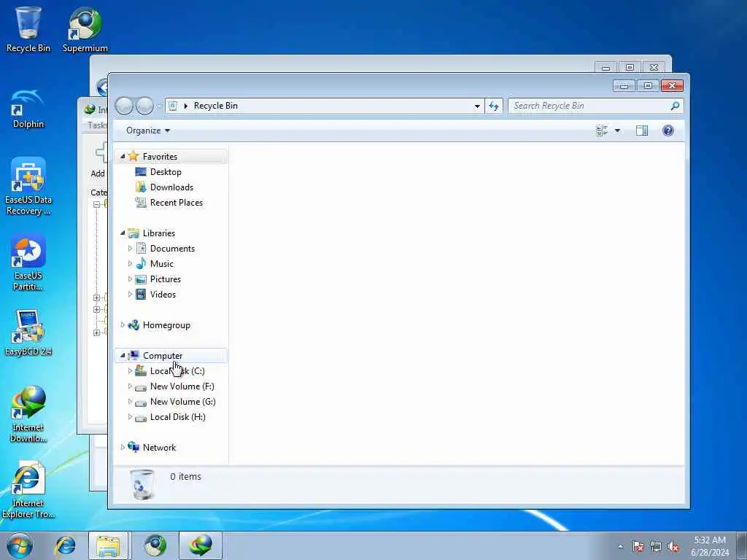This screenshot has width=747, height=560.
Task: Open the address bar history dropdown
Action: (x=477, y=106)
